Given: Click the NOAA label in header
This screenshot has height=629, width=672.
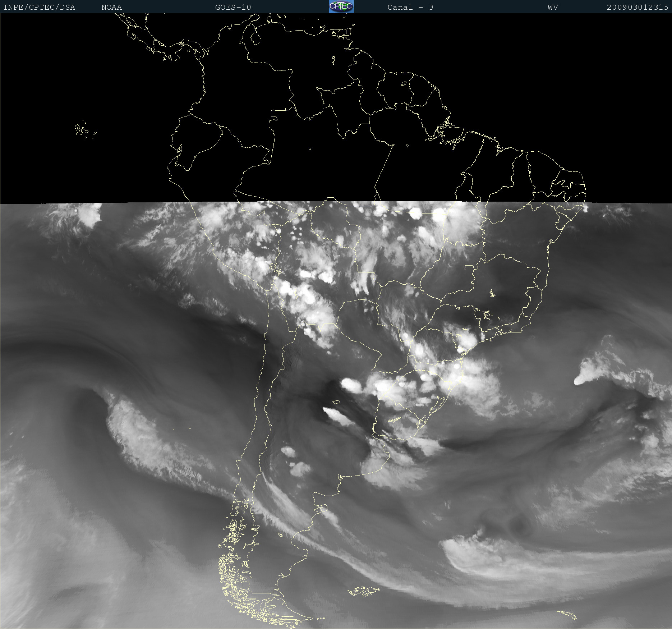Looking at the screenshot, I should coord(111,7).
